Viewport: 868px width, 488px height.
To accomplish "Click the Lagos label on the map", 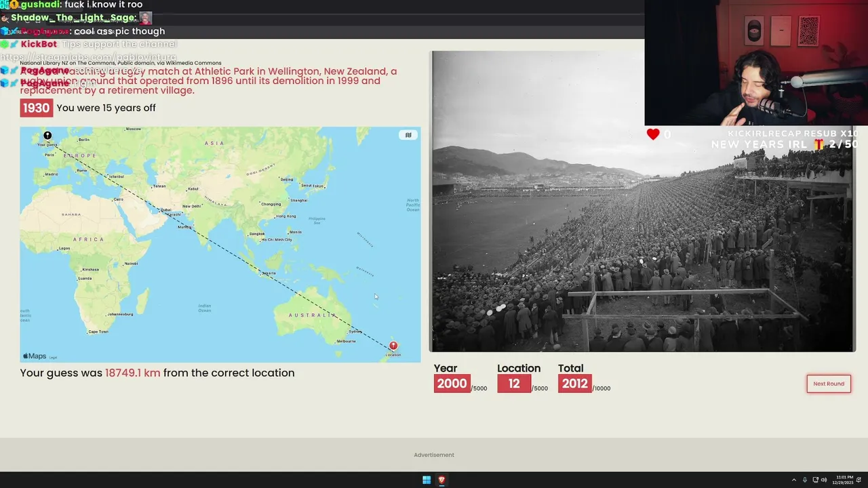I will pos(64,249).
